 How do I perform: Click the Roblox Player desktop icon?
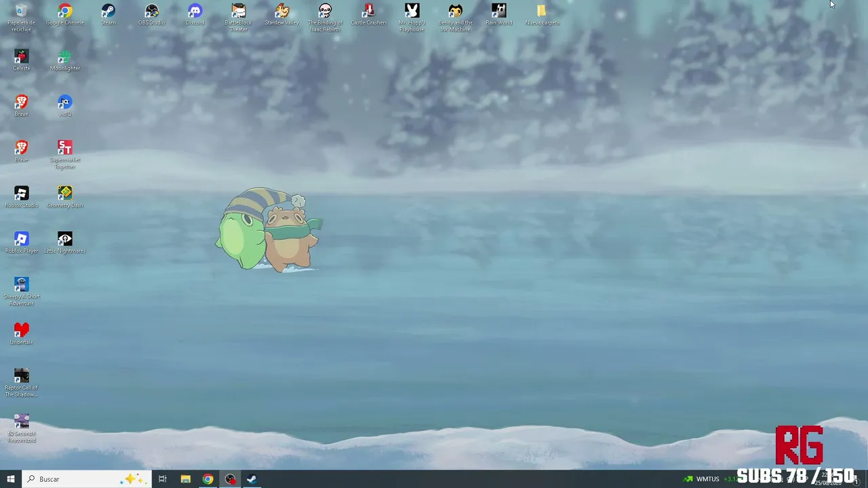click(x=22, y=243)
